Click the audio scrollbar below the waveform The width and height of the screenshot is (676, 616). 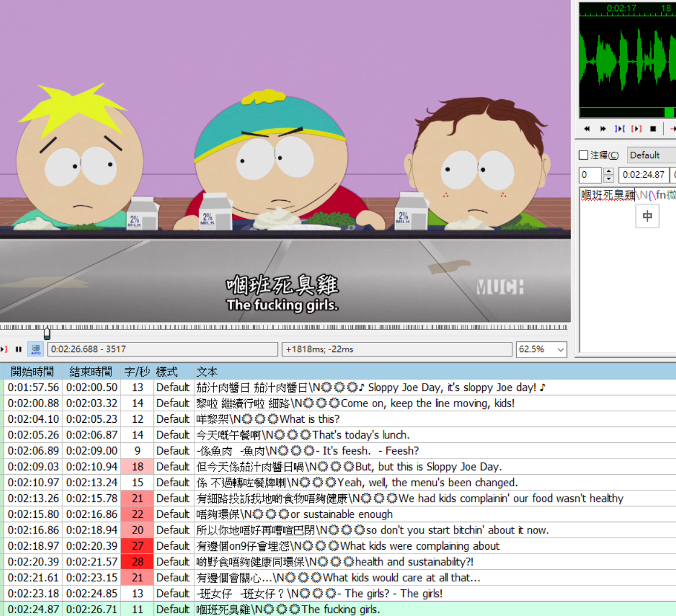(628, 112)
